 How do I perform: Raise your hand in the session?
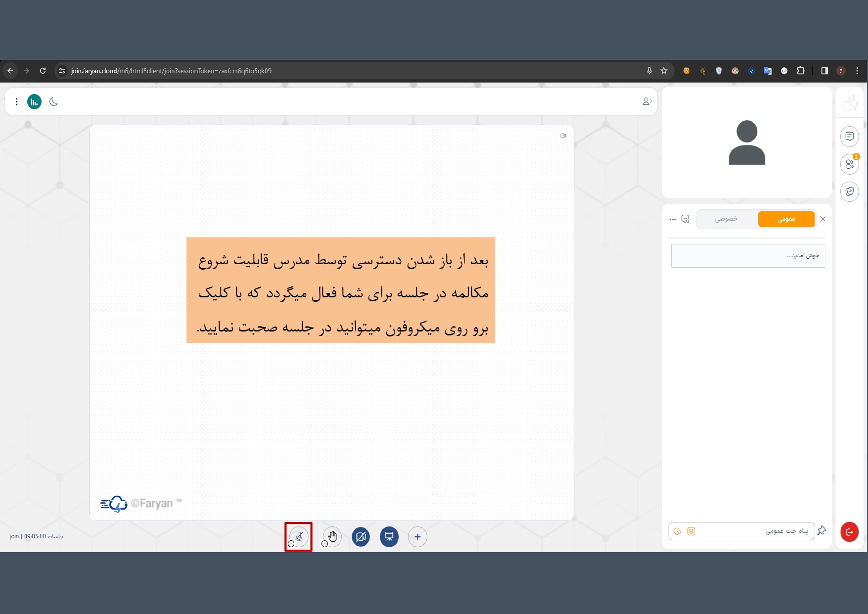tap(333, 536)
